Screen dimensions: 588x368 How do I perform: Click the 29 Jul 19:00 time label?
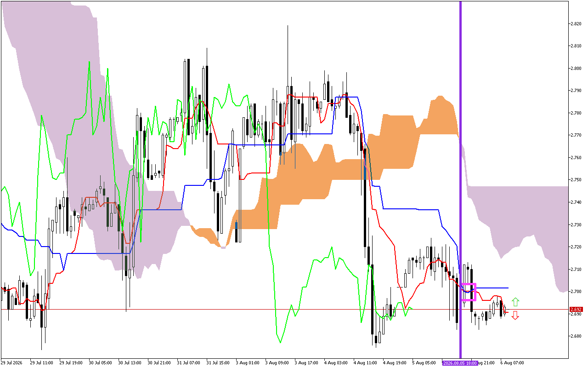coord(71,363)
